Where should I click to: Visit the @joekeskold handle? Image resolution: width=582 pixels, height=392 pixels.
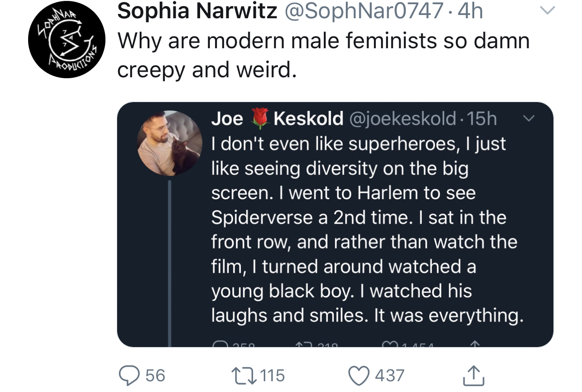pyautogui.click(x=403, y=119)
